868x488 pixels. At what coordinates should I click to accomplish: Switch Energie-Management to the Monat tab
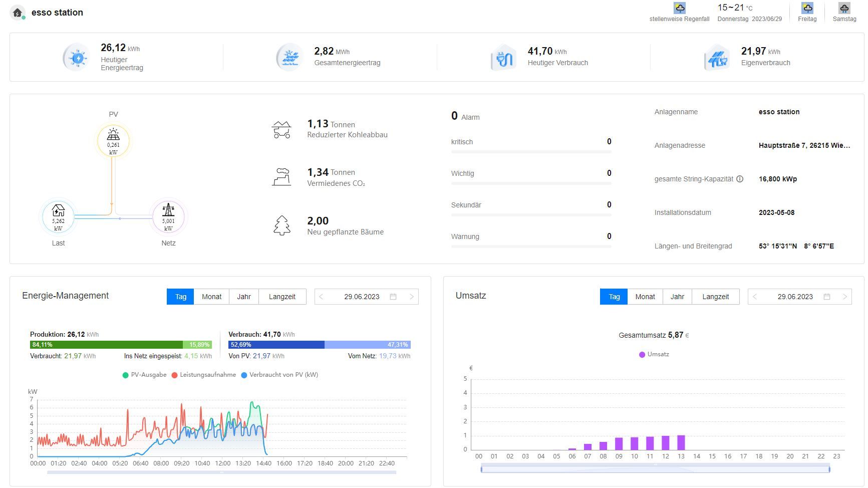211,297
